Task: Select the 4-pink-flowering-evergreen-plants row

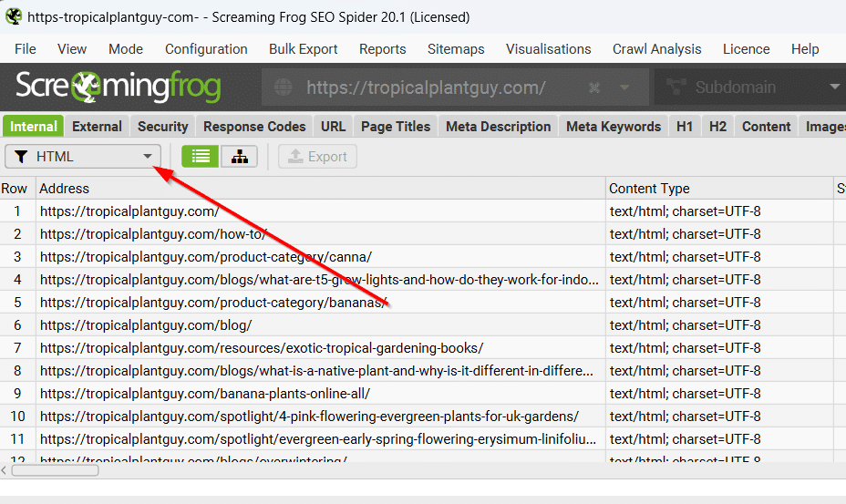Action: [321, 416]
